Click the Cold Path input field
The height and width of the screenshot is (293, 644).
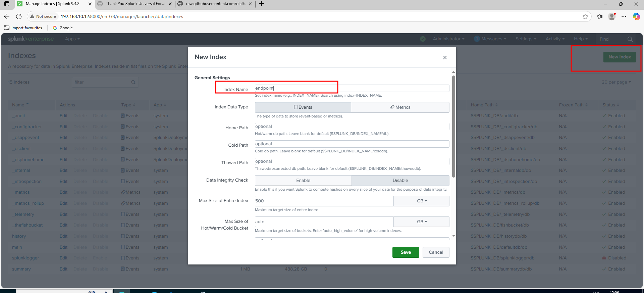pyautogui.click(x=352, y=144)
